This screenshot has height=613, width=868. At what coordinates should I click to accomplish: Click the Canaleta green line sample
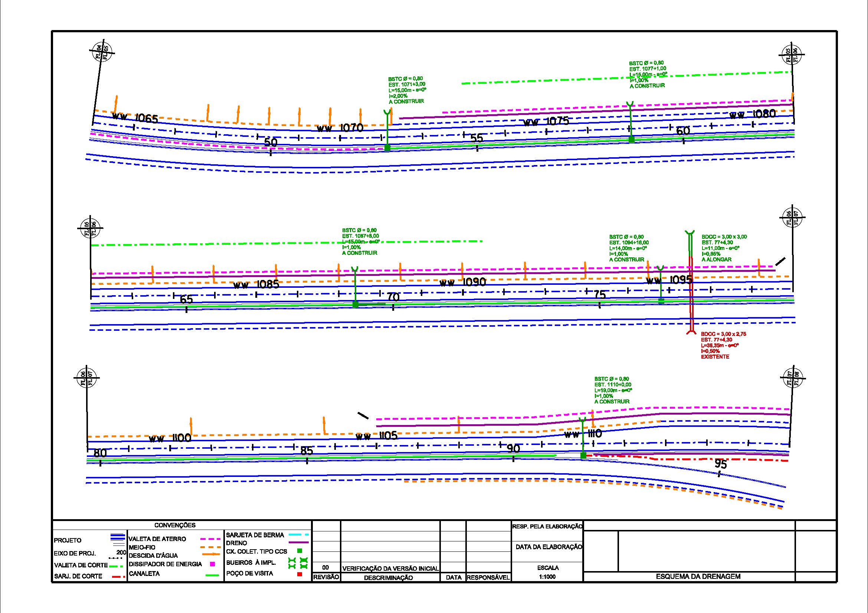(212, 575)
